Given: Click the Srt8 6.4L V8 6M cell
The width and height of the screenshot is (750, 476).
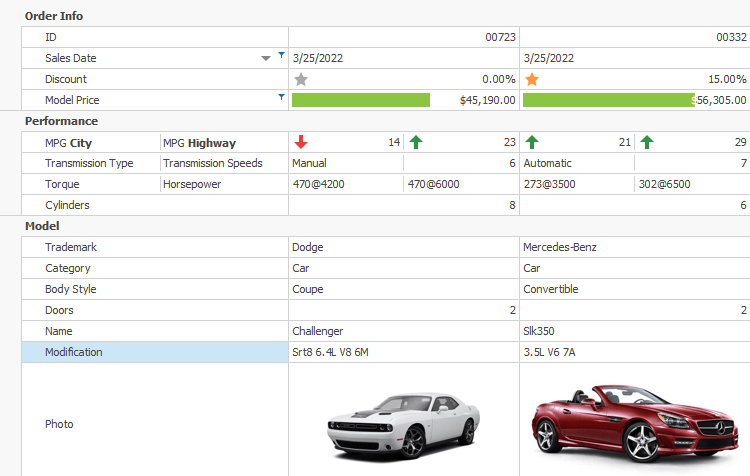Looking at the screenshot, I should (x=403, y=352).
